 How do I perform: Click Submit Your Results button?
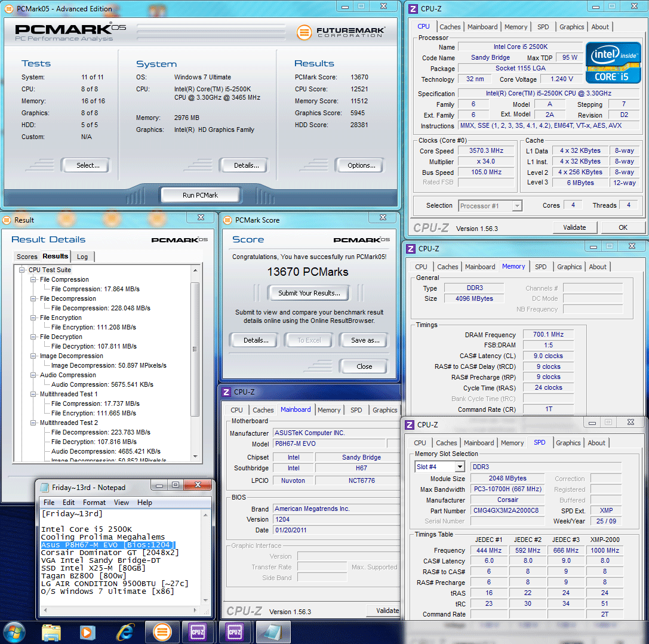point(309,293)
